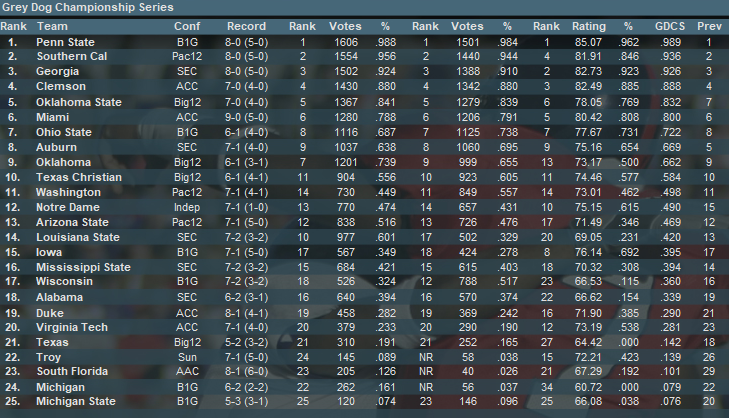Image resolution: width=729 pixels, height=418 pixels.
Task: Click Ohio State in the table
Action: [64, 133]
